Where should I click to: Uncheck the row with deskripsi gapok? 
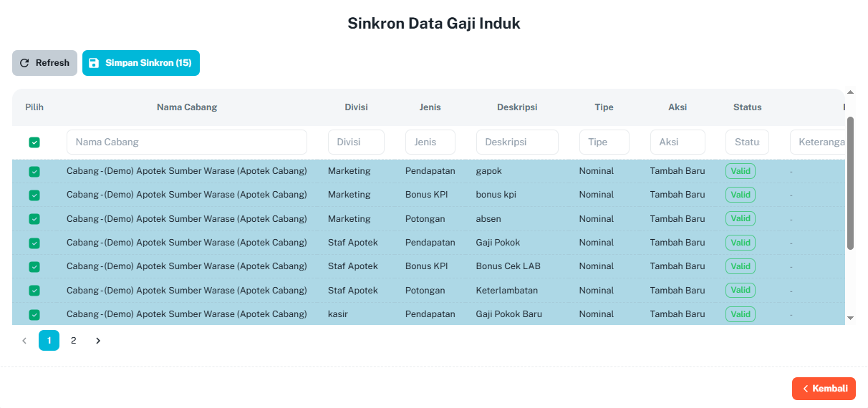point(34,172)
